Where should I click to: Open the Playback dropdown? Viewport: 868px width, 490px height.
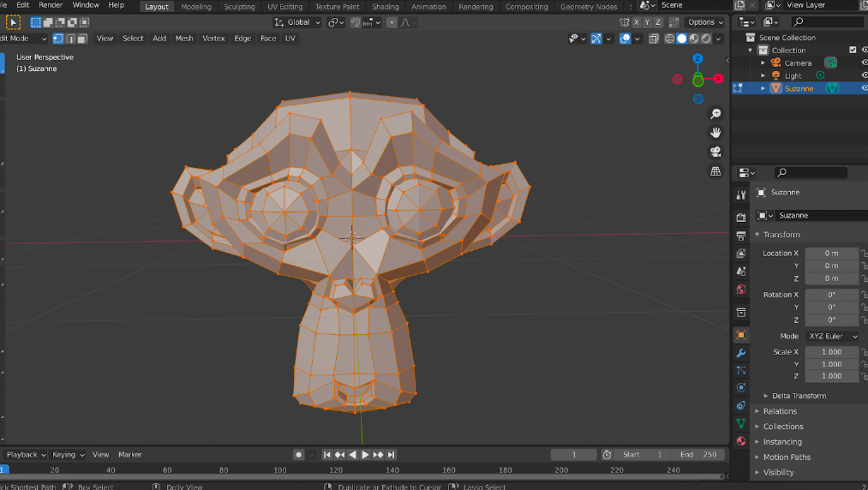[x=25, y=455]
